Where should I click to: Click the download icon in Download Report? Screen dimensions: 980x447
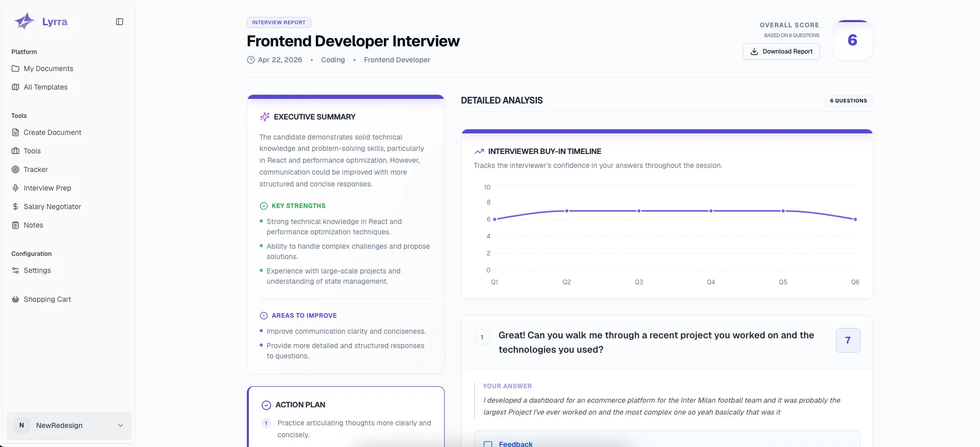pyautogui.click(x=754, y=51)
